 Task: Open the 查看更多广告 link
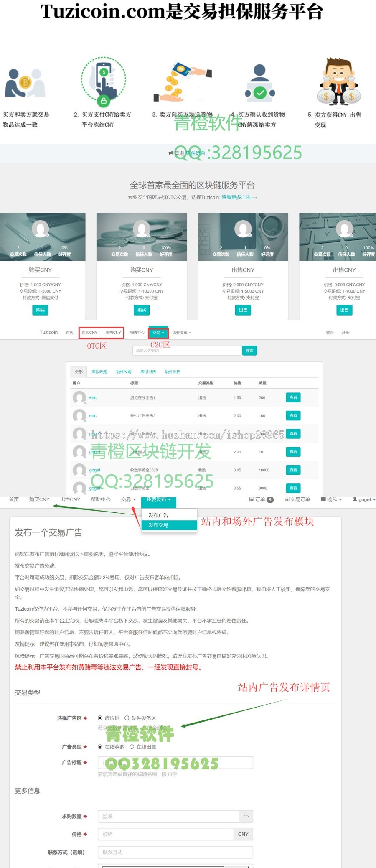point(239,197)
